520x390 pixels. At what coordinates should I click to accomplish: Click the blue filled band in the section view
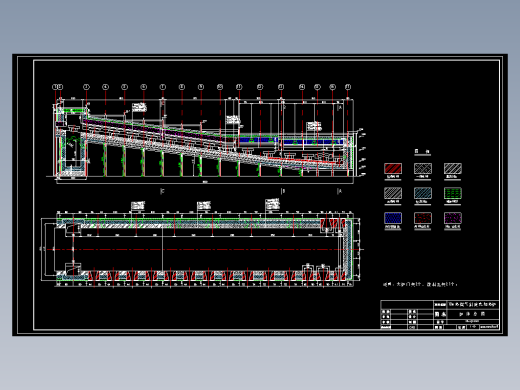pos(292,141)
